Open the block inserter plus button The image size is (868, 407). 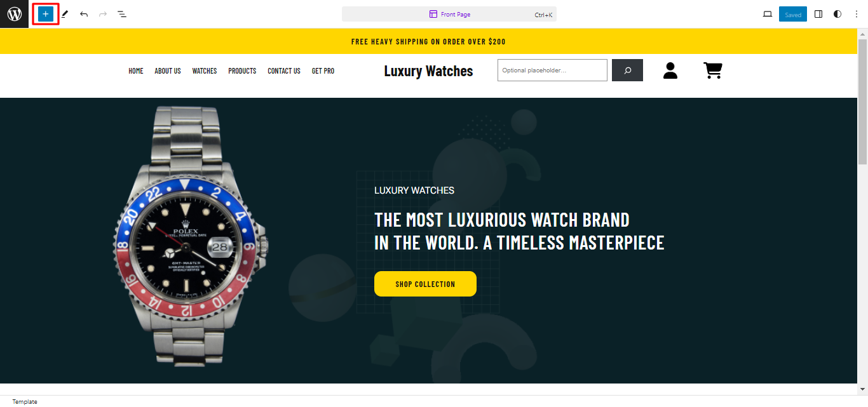coord(45,14)
